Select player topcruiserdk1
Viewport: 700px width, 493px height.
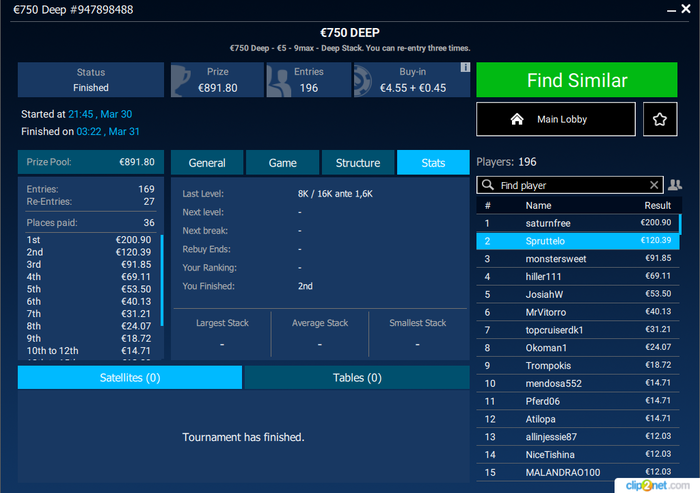point(578,330)
